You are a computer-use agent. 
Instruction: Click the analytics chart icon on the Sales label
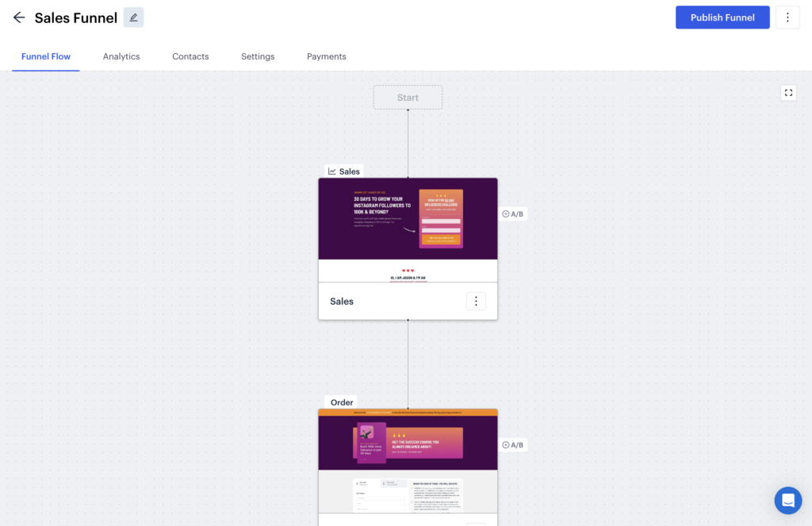pos(331,171)
